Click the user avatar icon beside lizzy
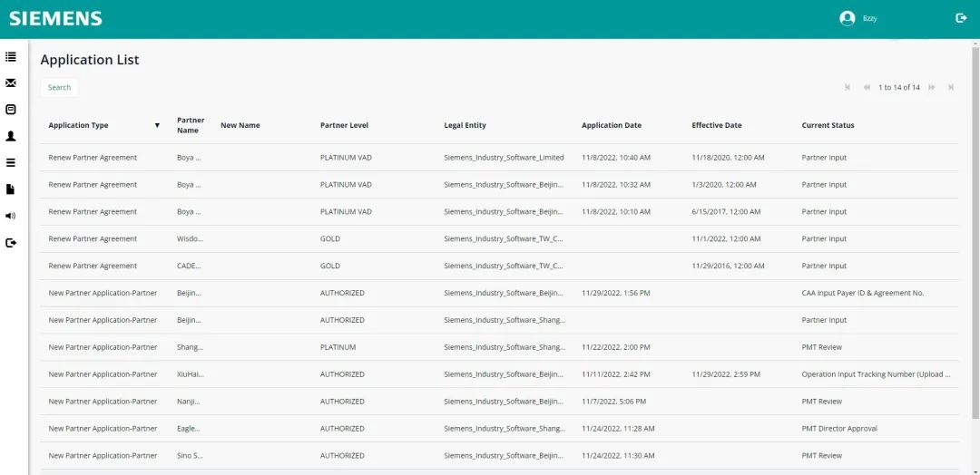The width and height of the screenshot is (980, 475). 847,19
